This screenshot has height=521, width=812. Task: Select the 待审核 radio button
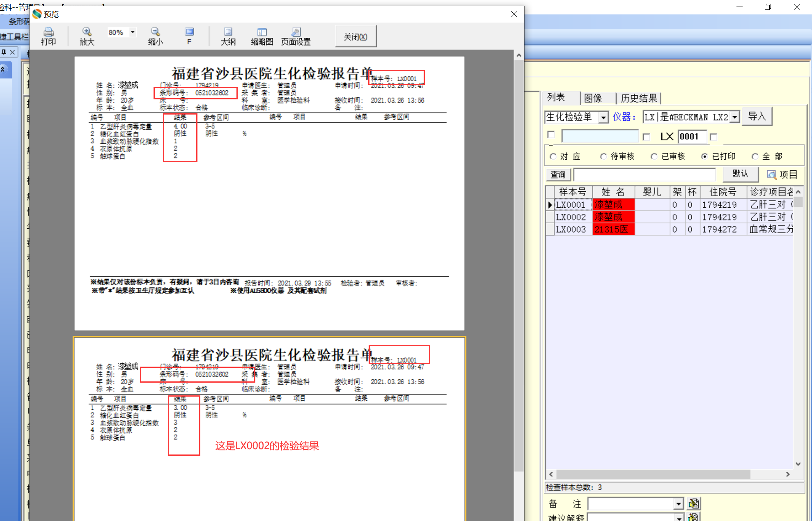[x=603, y=156]
